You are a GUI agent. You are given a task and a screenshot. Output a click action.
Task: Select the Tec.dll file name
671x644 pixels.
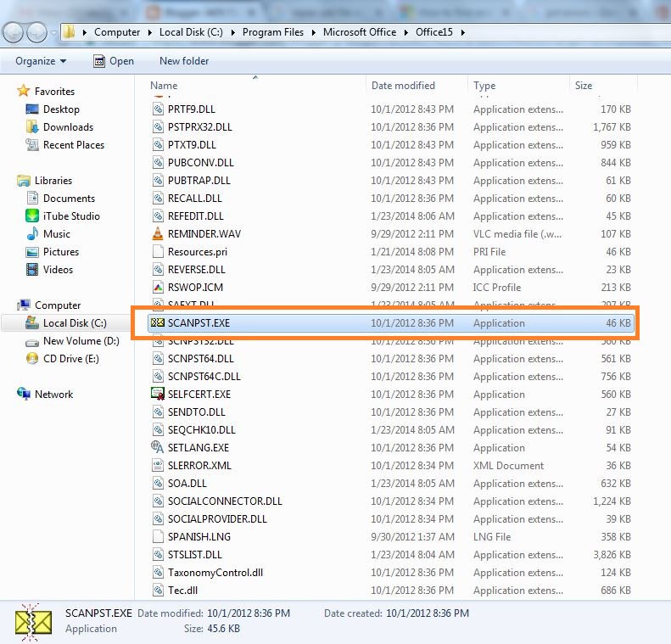(x=182, y=591)
